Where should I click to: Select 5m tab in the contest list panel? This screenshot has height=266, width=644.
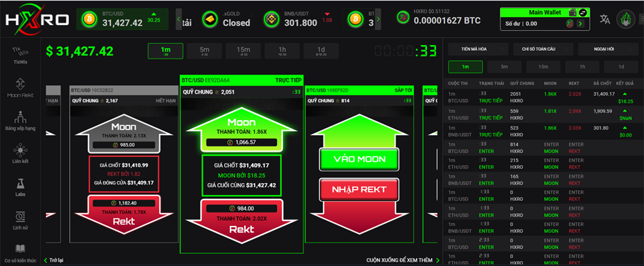coord(504,66)
